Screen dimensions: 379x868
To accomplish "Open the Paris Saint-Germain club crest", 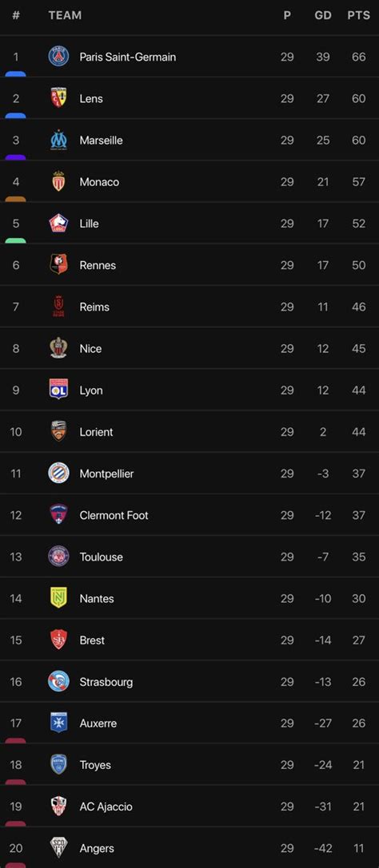I will [58, 57].
